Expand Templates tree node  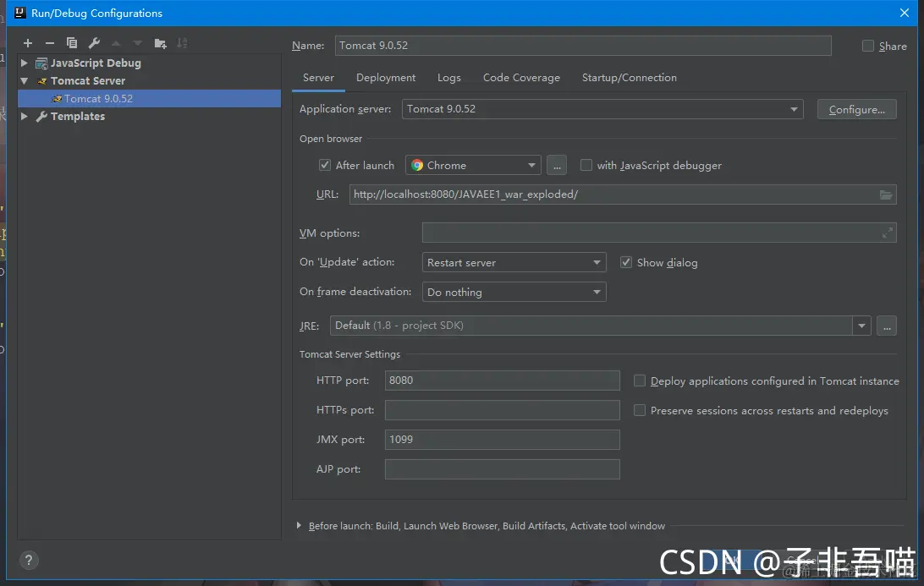click(x=25, y=116)
